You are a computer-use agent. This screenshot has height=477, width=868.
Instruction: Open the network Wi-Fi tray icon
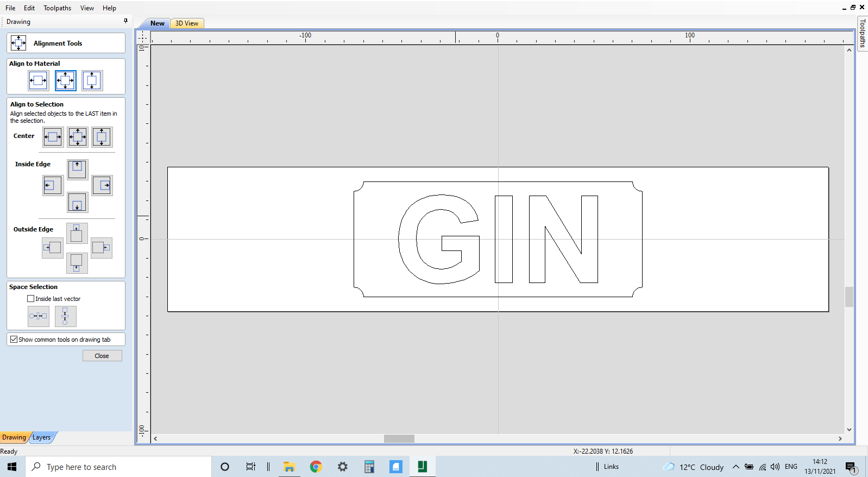(763, 467)
